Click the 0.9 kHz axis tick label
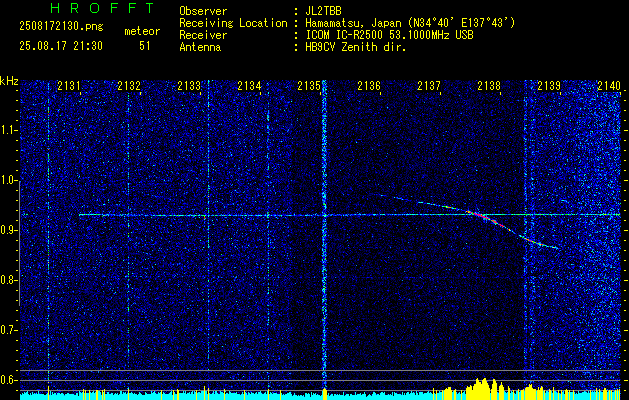This screenshot has width=629, height=400. click(x=8, y=230)
